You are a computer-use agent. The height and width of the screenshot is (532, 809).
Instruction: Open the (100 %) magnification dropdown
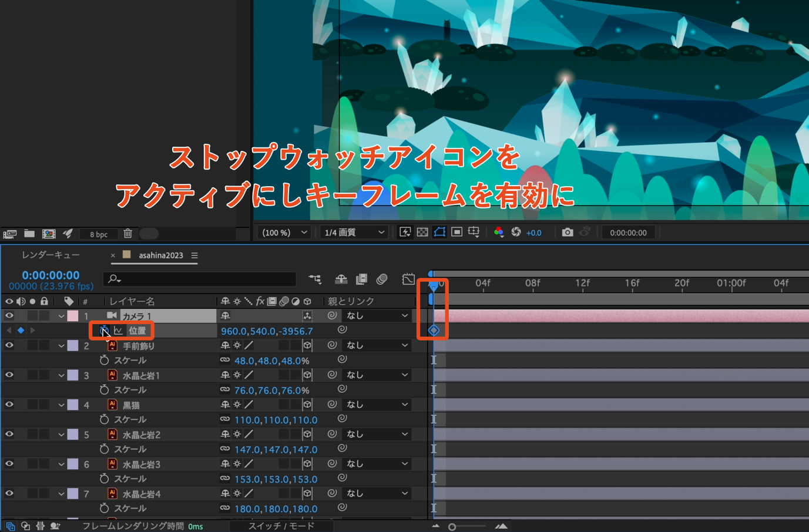[284, 233]
